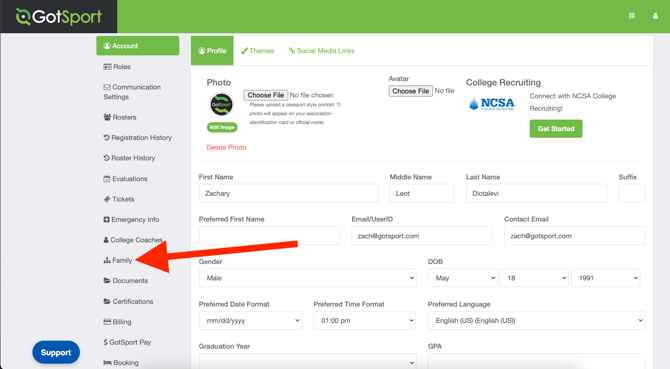Focus the First Name field
This screenshot has height=369, width=670.
pos(288,193)
